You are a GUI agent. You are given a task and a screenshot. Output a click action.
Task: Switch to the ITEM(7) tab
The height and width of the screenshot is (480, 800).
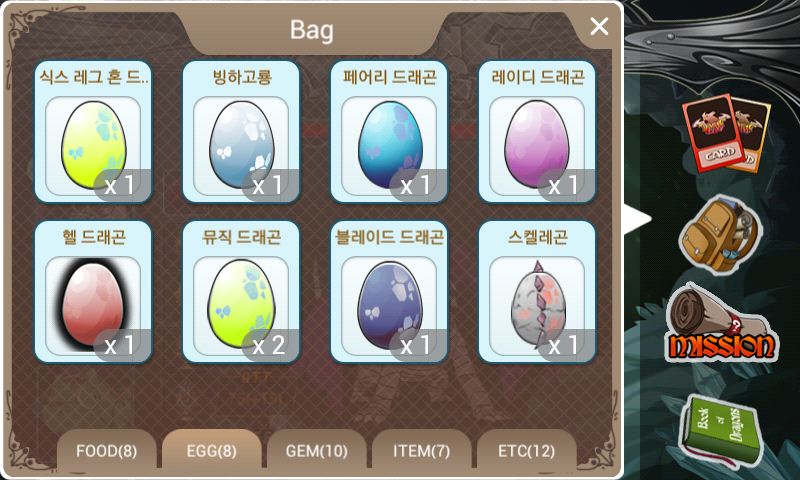tap(422, 450)
